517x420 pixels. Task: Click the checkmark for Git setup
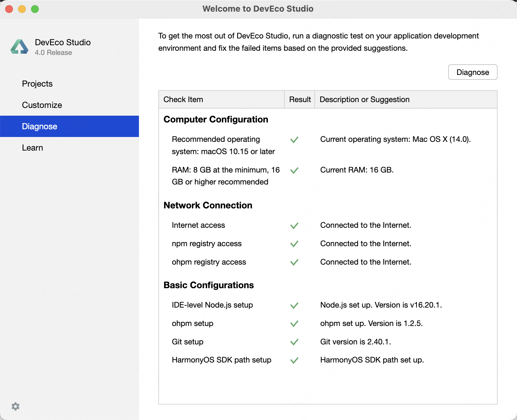(x=294, y=342)
